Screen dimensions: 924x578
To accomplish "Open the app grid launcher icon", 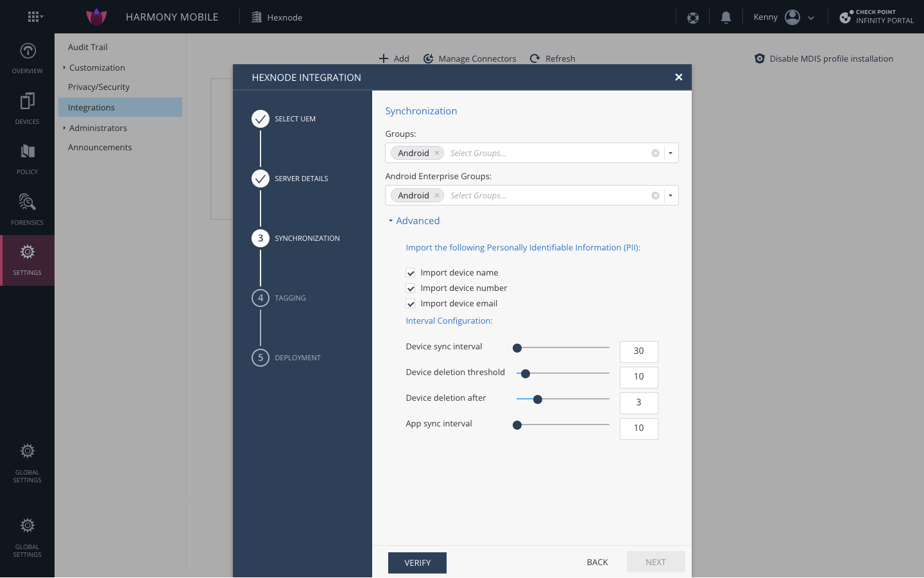I will (34, 17).
